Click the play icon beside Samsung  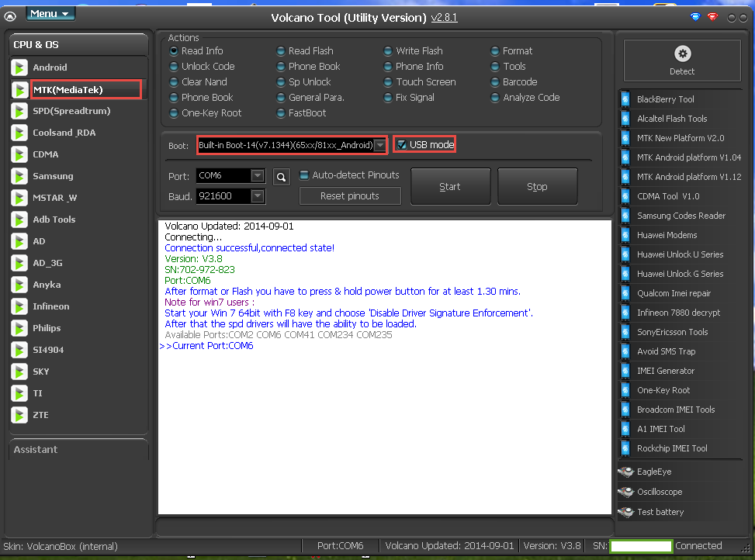pyautogui.click(x=19, y=176)
